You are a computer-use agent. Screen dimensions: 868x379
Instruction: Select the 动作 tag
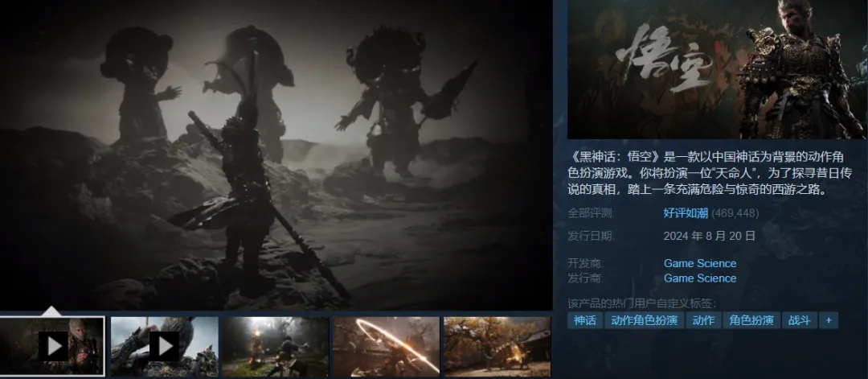coord(703,320)
